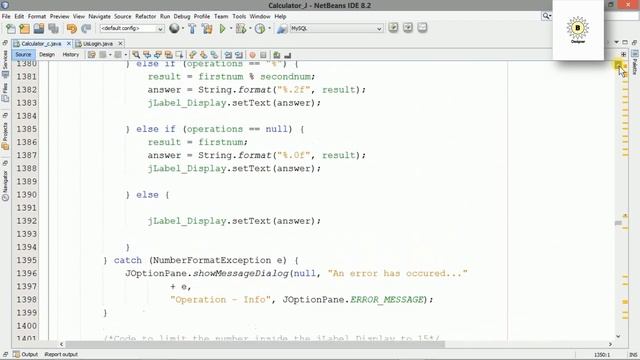Expand the Forward navigation dropdown arrow
The width and height of the screenshot is (640, 360).
(125, 55)
